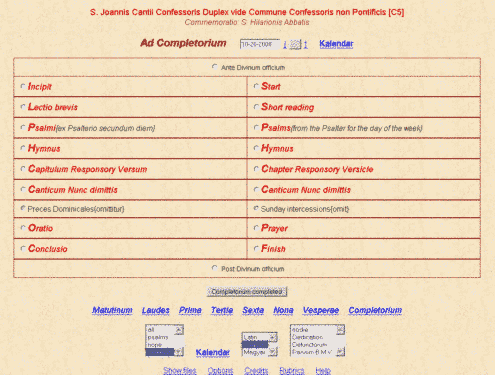Open the Vesperae hour link
Image resolution: width=495 pixels, height=375 pixels.
pos(321,310)
